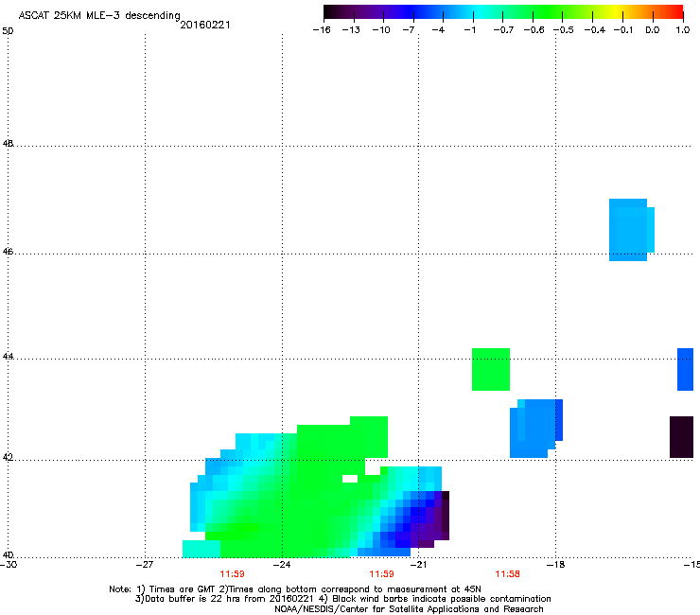This screenshot has height=615, width=700.
Task: Click the longitude label -24
Action: click(x=281, y=565)
